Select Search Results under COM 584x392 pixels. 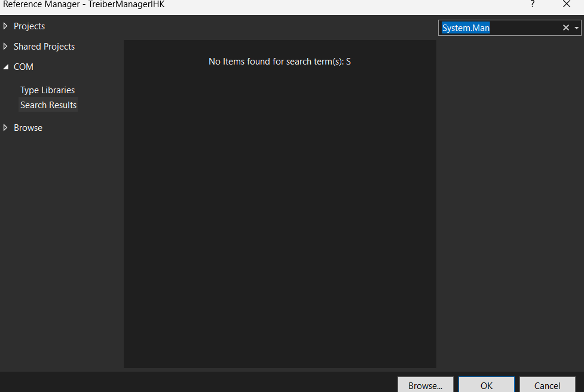click(48, 105)
